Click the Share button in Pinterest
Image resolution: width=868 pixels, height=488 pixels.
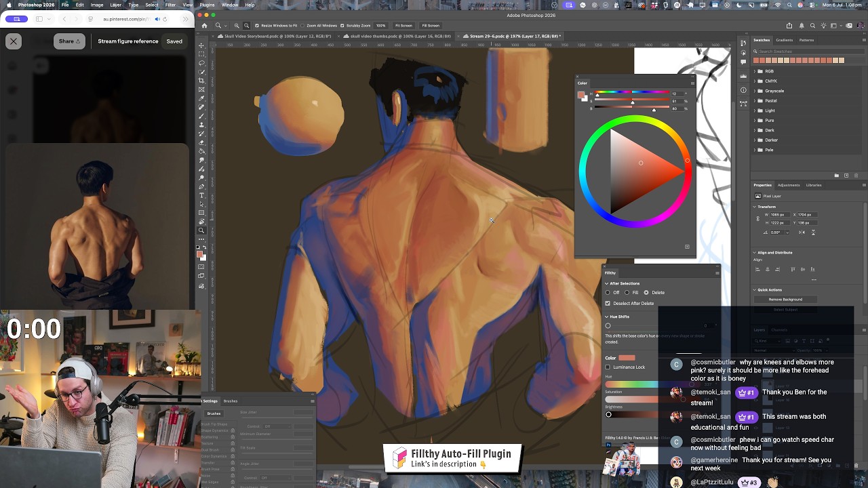tap(69, 41)
